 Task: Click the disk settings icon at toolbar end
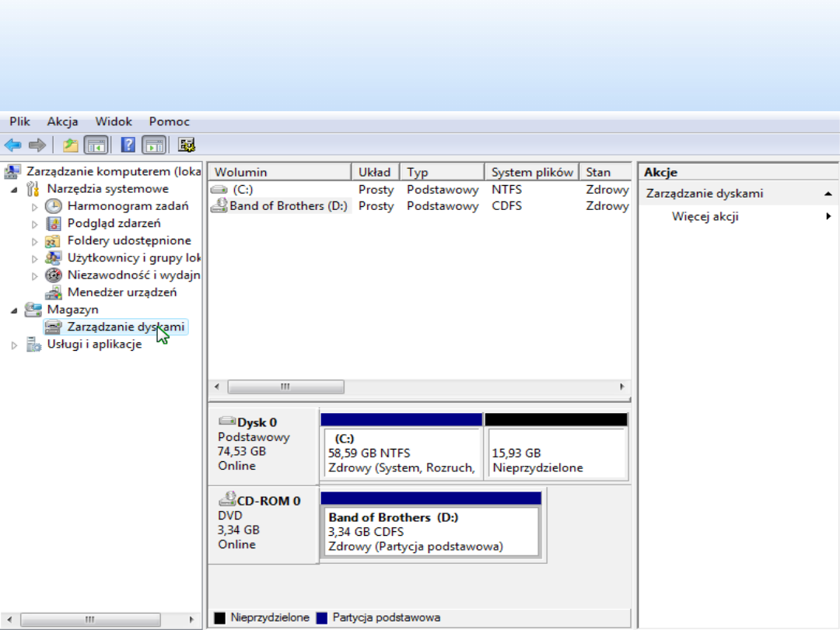click(187, 145)
